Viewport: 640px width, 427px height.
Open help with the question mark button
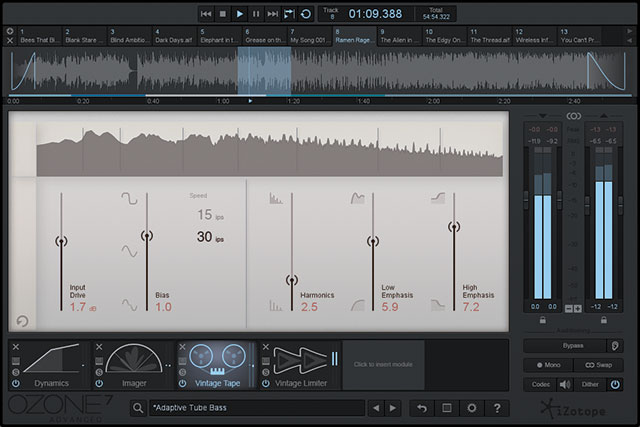496,408
